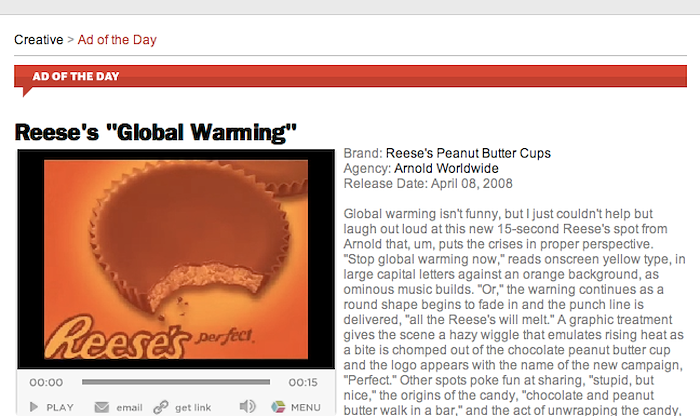Click the Creative breadcrumb link
700x416 pixels.
(x=39, y=40)
